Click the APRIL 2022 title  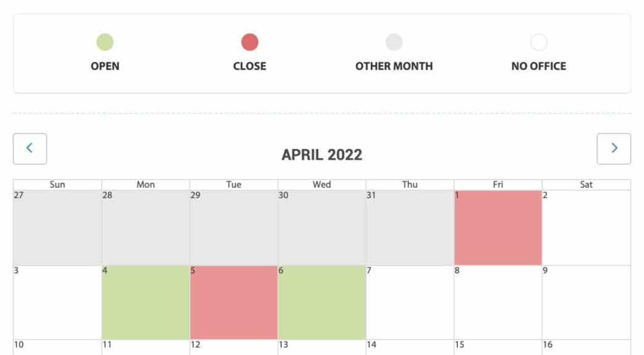pyautogui.click(x=322, y=154)
